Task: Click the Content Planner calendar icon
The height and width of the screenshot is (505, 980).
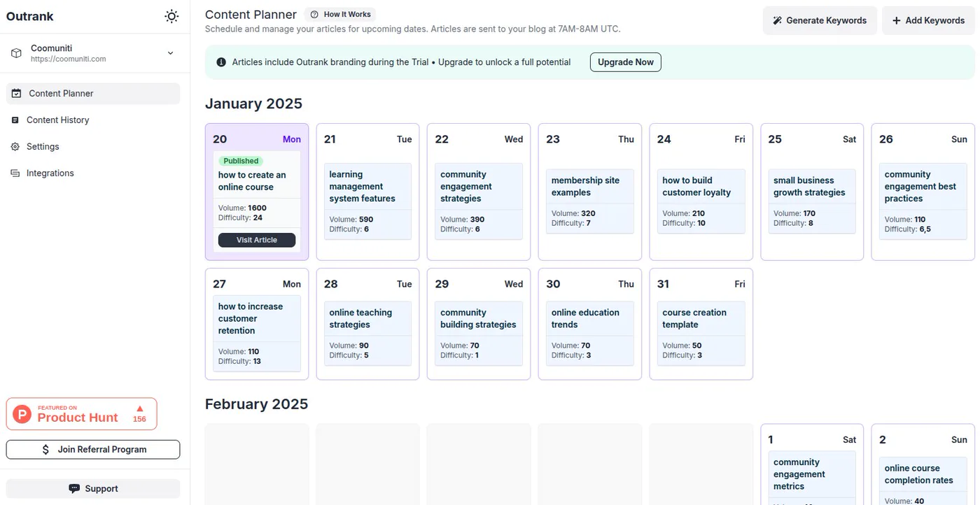Action: coord(16,93)
